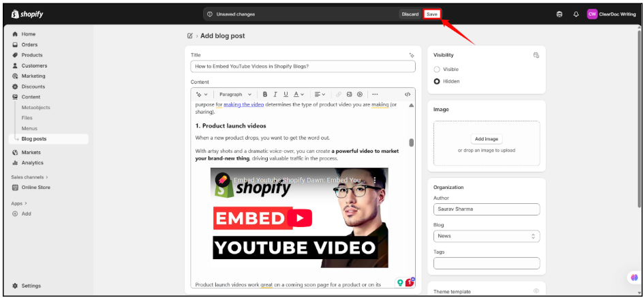
Task: Click the insert link icon
Action: point(339,94)
